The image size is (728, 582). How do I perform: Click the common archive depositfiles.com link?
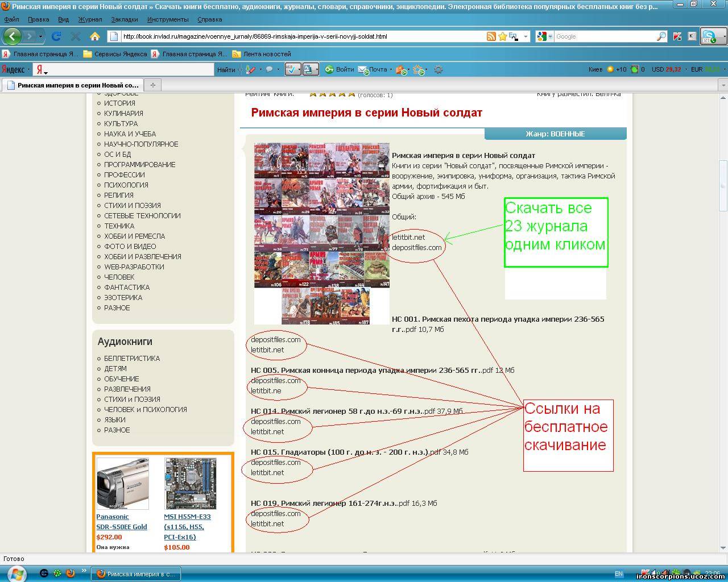pyautogui.click(x=417, y=247)
